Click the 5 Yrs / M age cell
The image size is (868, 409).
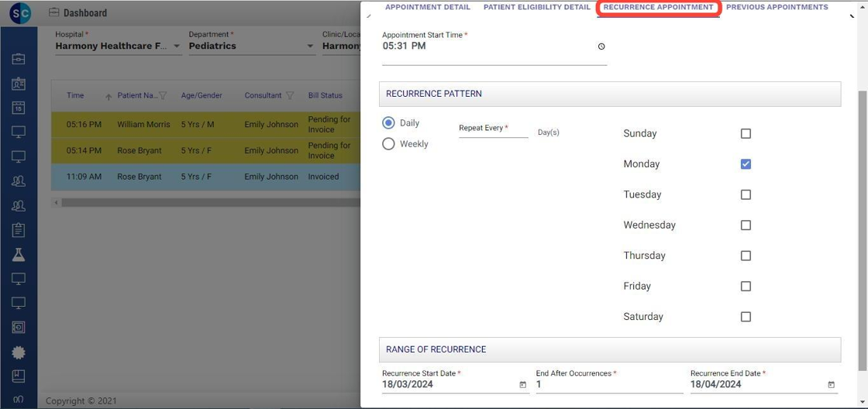[198, 125]
